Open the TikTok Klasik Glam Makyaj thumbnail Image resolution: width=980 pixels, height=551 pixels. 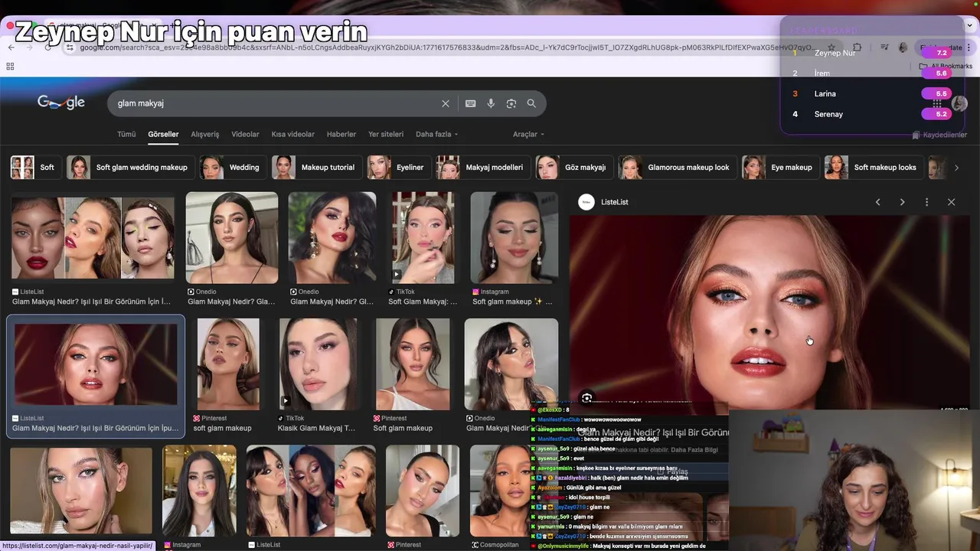coord(318,364)
